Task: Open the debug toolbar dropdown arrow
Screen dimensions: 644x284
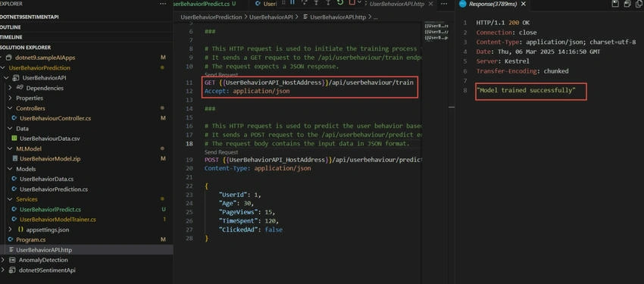Action: 360,2
